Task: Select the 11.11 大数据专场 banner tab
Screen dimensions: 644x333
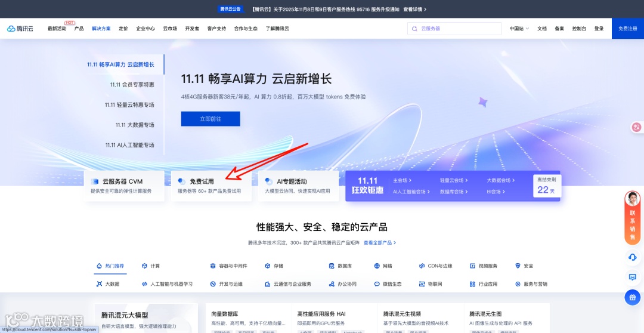Action: coord(135,125)
